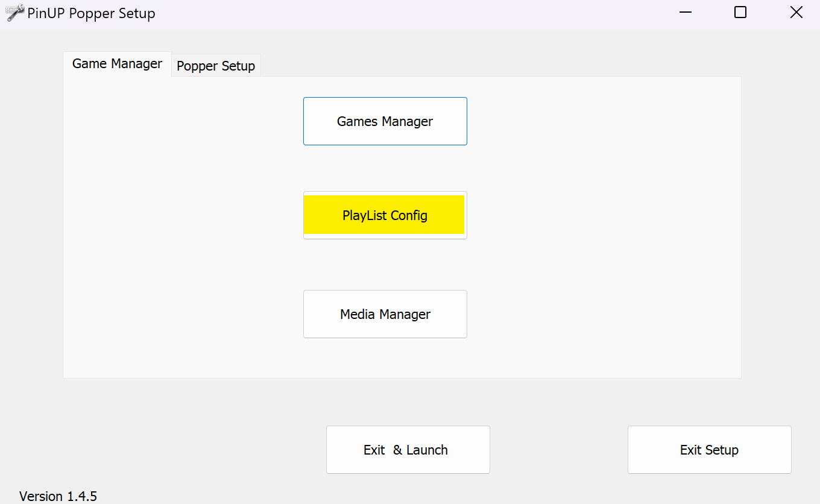Maximize the PinUP Popper Setup window
Screen dimensions: 820x504
[x=740, y=13]
